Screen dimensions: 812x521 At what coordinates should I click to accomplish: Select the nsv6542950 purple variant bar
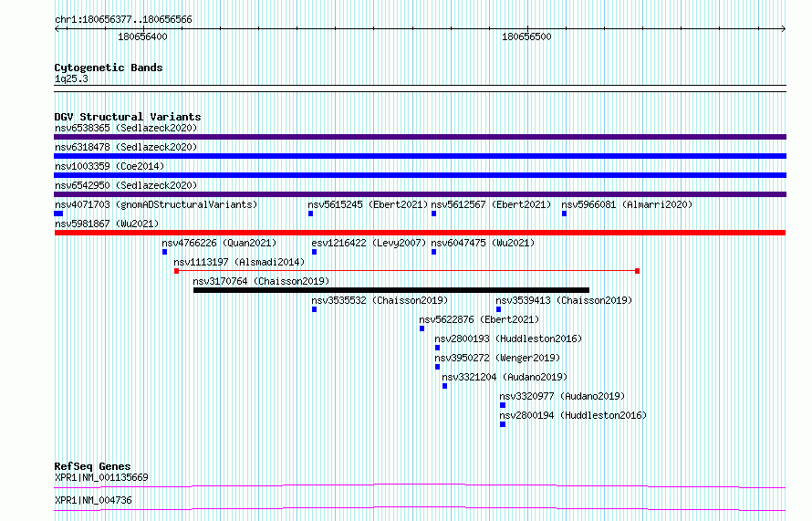(x=420, y=194)
